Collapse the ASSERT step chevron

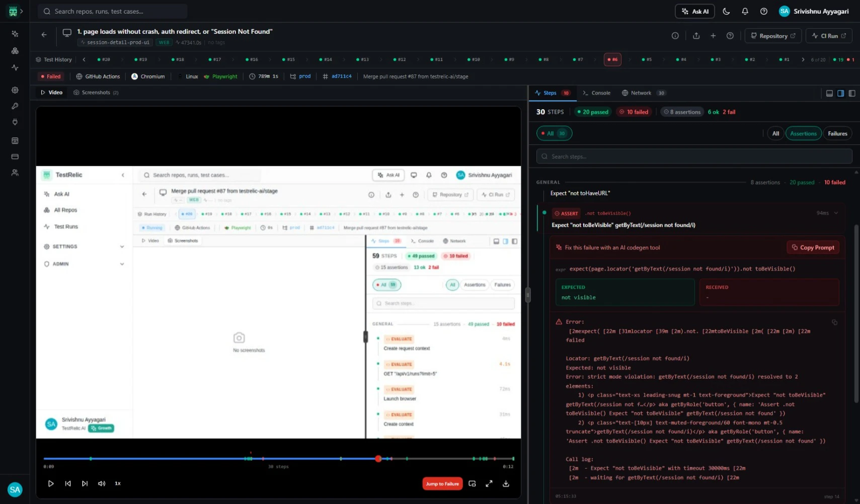click(x=836, y=213)
